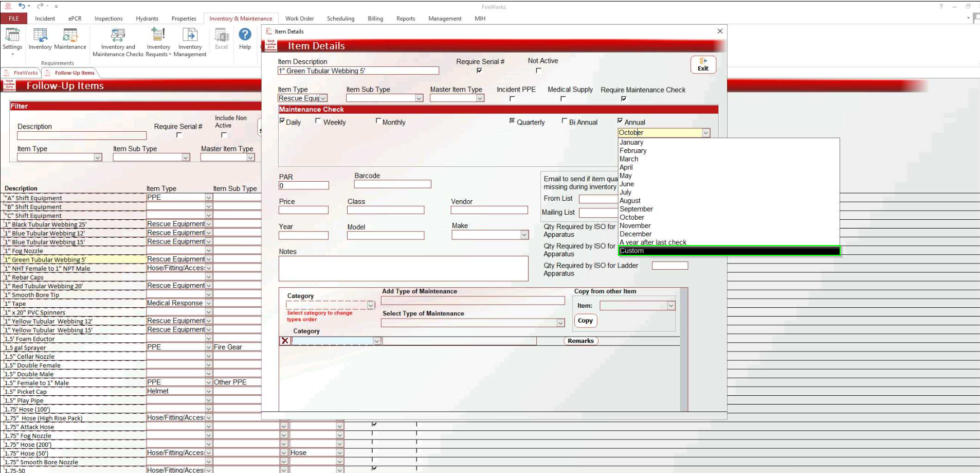Click the red X delete row icon
The height and width of the screenshot is (473, 980).
[x=285, y=341]
